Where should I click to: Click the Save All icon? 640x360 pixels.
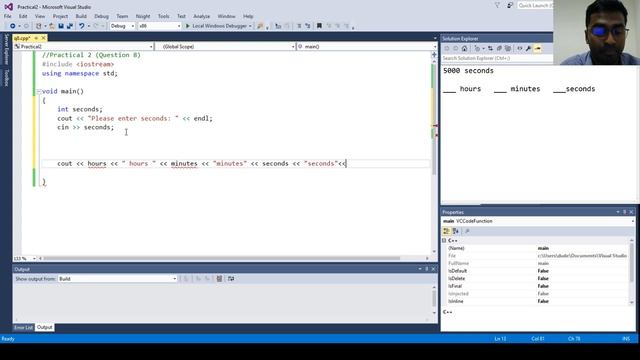click(70, 26)
